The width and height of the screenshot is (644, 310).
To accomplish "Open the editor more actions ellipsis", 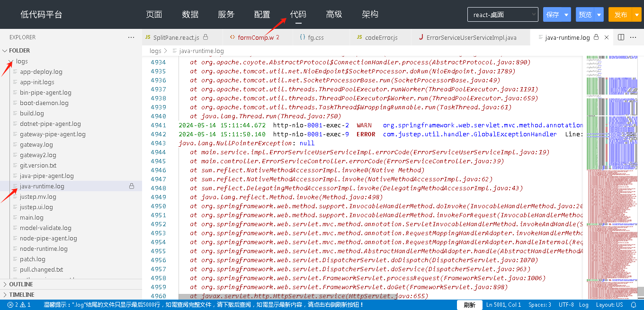I will tap(633, 37).
